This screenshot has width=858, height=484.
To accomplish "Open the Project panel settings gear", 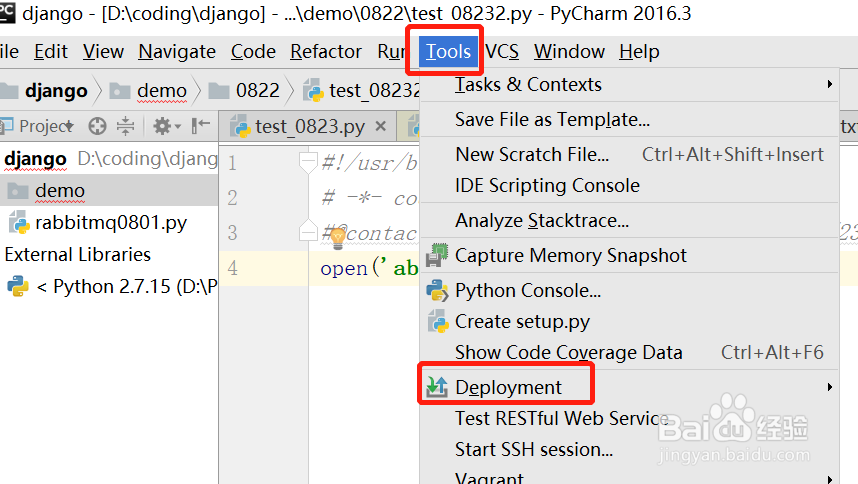I will click(161, 126).
